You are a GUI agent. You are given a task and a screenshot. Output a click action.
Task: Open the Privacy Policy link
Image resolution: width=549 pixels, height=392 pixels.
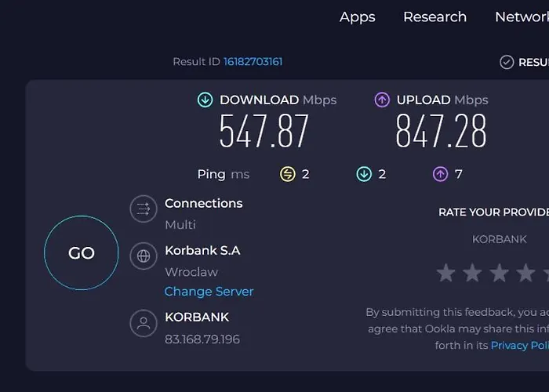[x=519, y=345]
